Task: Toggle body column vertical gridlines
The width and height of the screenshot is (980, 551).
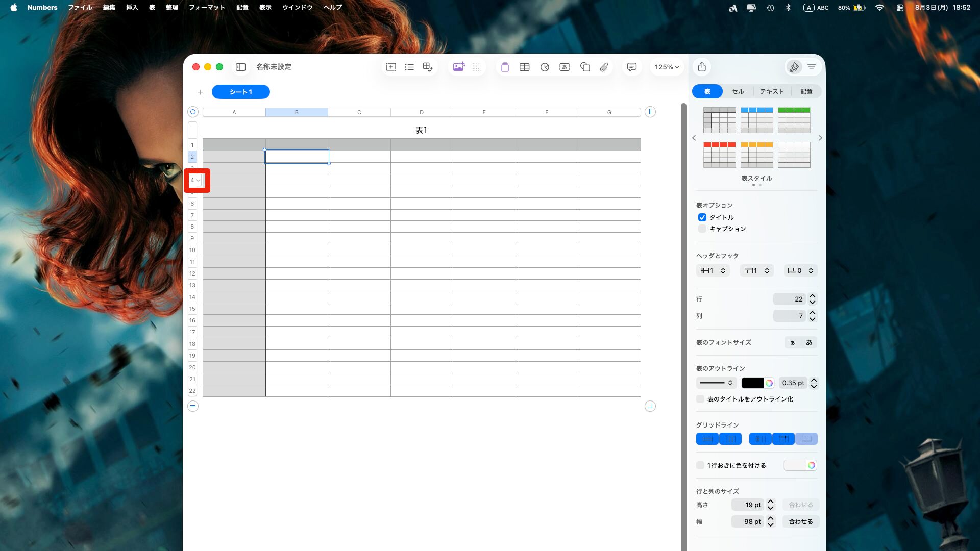Action: coord(730,439)
